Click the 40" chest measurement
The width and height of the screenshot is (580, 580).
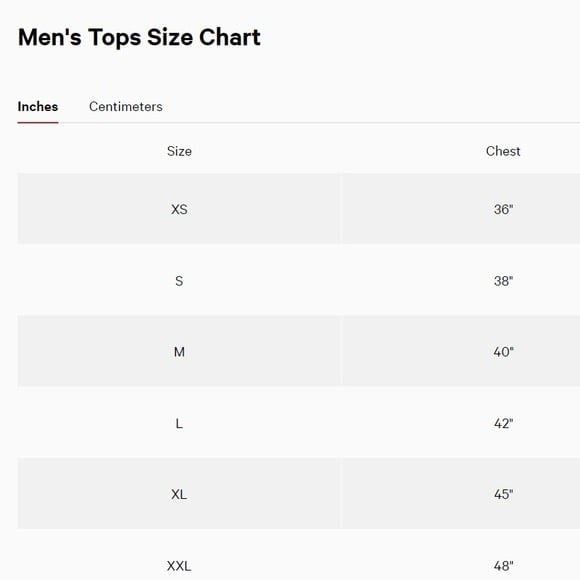(x=503, y=351)
